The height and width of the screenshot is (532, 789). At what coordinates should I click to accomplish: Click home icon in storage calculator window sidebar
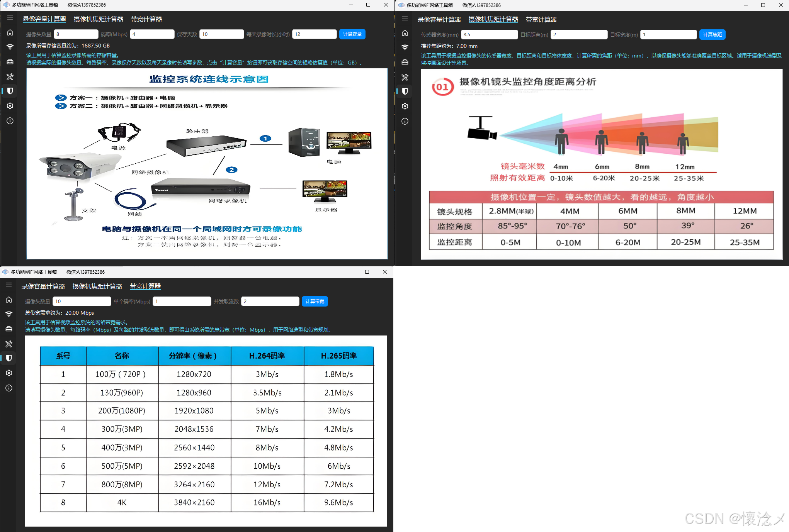coord(10,32)
